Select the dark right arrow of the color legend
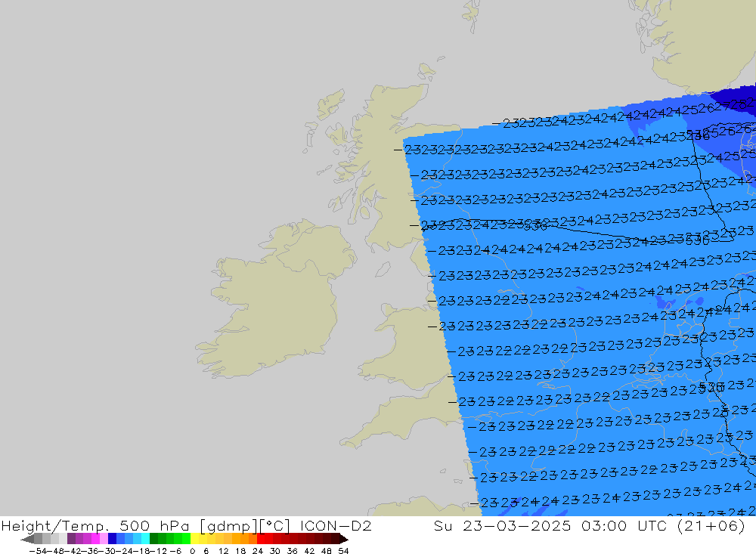 pos(344,539)
